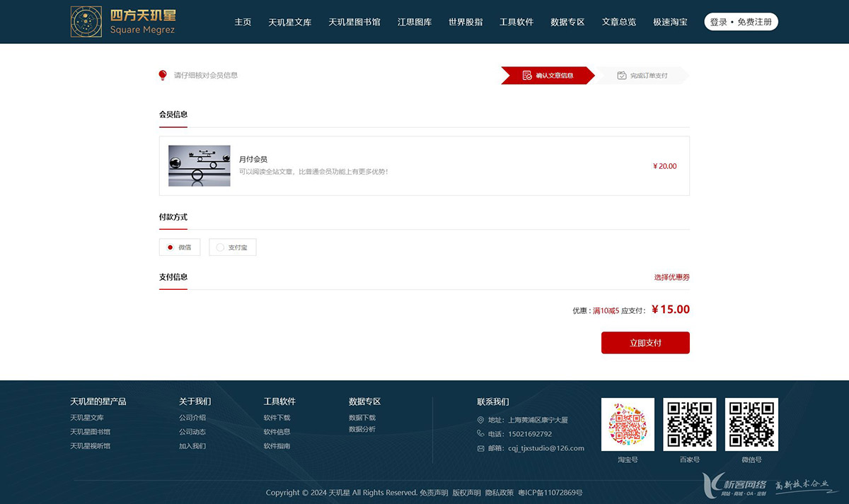The width and height of the screenshot is (849, 504).
Task: Open 工具软件 nav item
Action: (516, 22)
